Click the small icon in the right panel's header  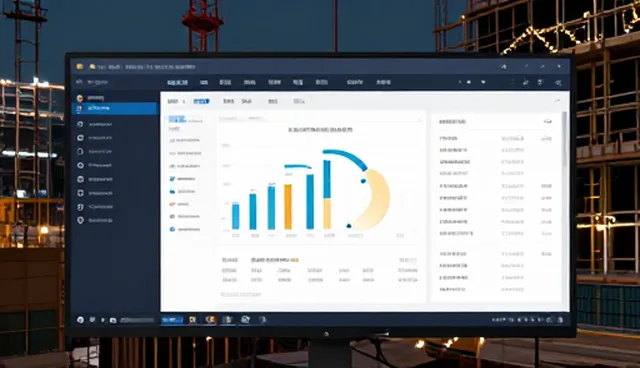(547, 122)
